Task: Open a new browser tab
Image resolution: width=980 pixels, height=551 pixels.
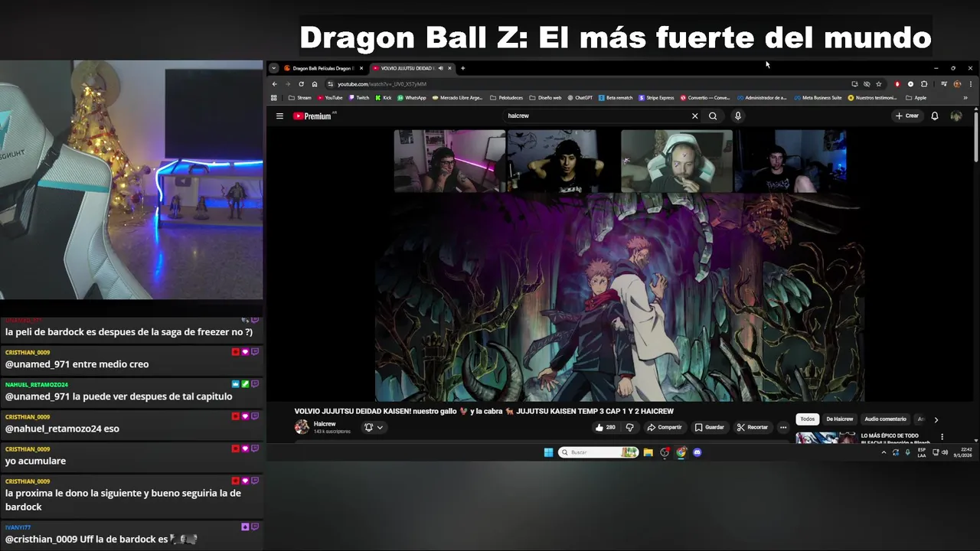Action: (462, 68)
